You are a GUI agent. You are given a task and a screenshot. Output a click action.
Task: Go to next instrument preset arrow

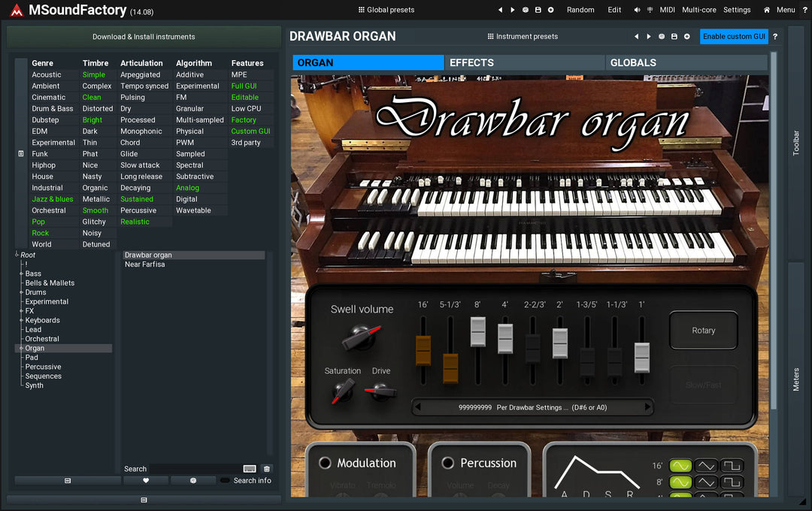[648, 37]
